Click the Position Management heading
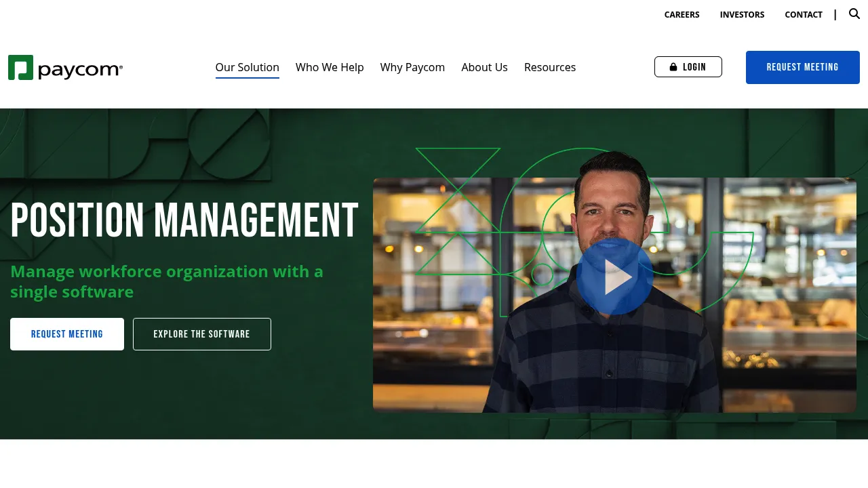868x488 pixels. point(184,221)
